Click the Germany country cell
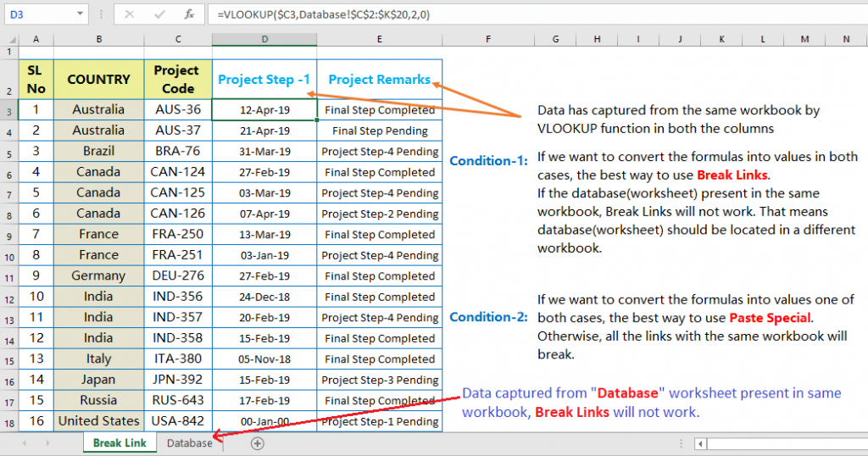 pyautogui.click(x=99, y=275)
